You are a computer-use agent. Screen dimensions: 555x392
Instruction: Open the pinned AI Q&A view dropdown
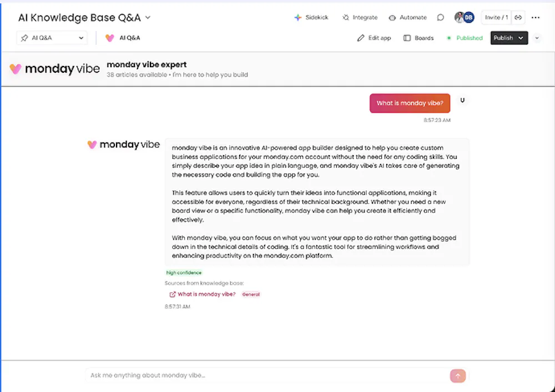[x=52, y=38]
